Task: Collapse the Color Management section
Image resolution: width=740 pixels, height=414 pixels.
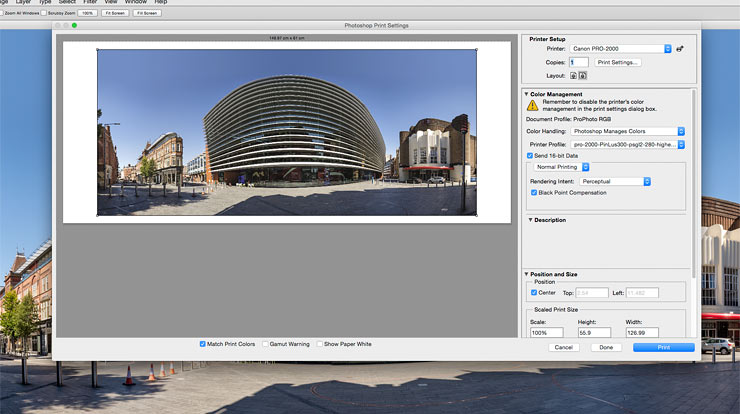Action: click(x=526, y=94)
